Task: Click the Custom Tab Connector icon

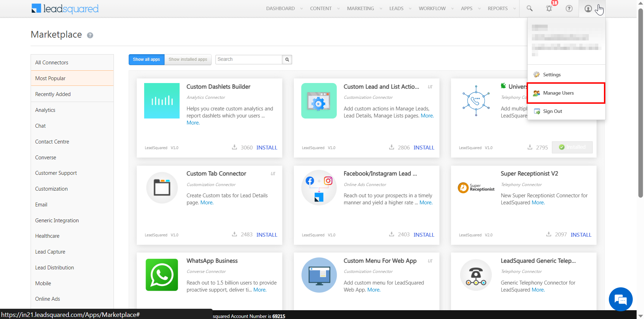Action: pos(162,187)
